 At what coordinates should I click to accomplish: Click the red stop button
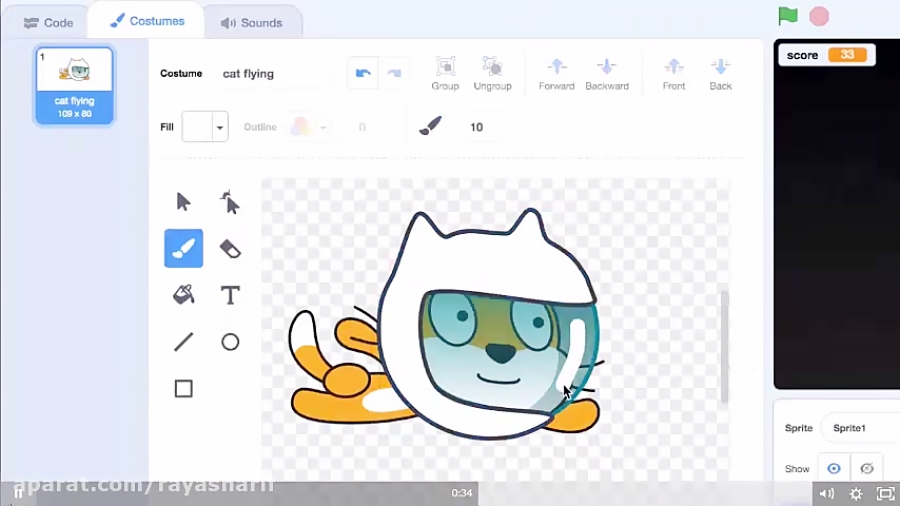[x=819, y=17]
